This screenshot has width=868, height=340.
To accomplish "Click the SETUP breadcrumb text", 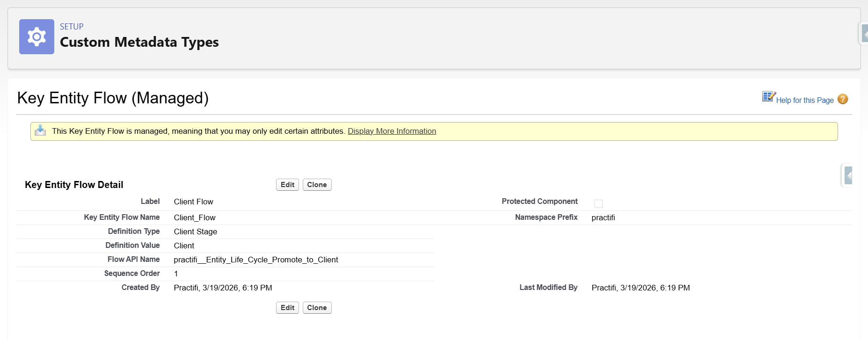I will click(x=72, y=27).
